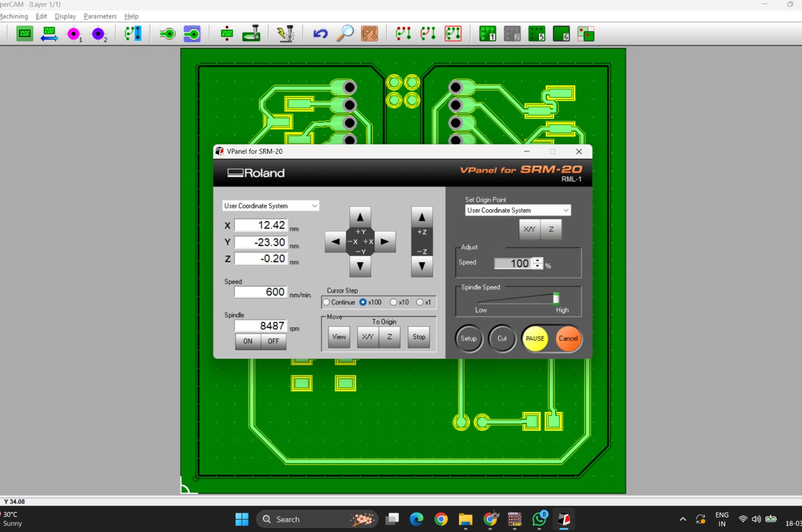The width and height of the screenshot is (802, 532).
Task: Click the View move button
Action: 339,337
